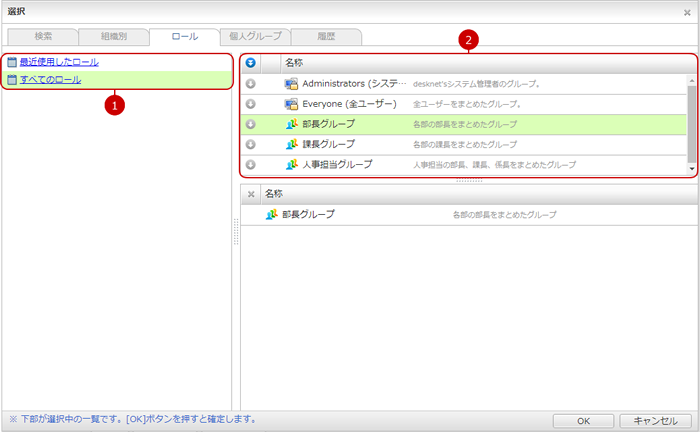Click the role list scrollbar down arrow

[691, 168]
